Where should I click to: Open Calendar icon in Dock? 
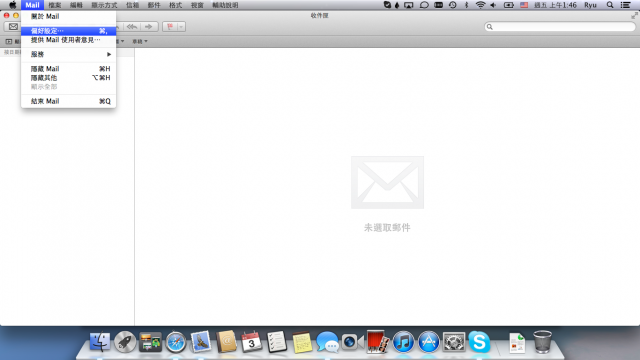pos(251,342)
